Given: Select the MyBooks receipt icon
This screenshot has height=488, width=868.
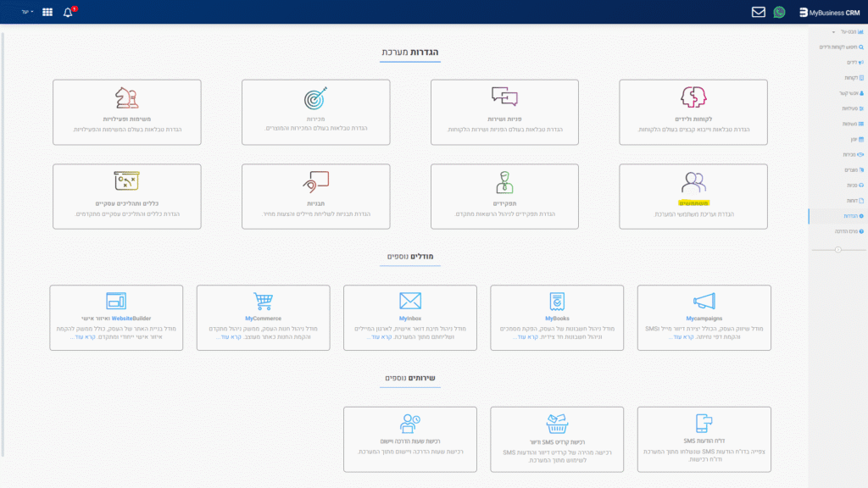Looking at the screenshot, I should click(x=557, y=301).
